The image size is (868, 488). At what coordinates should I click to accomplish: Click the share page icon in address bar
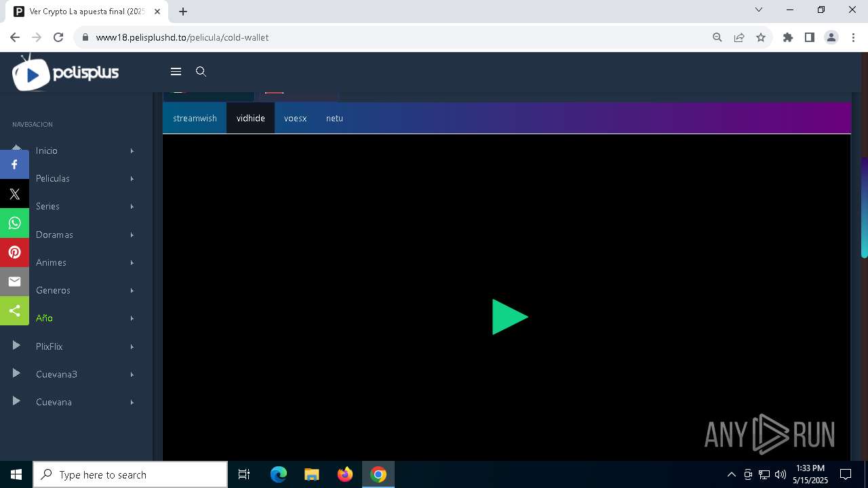739,37
